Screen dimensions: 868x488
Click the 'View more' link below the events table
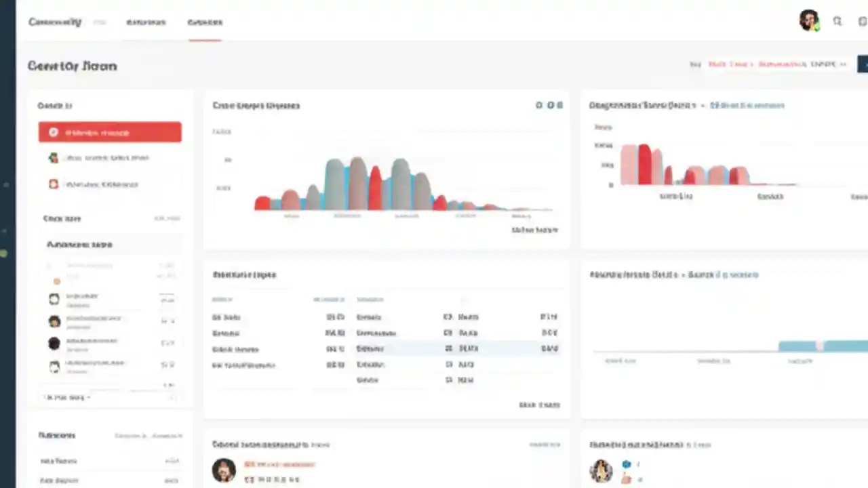coord(539,404)
